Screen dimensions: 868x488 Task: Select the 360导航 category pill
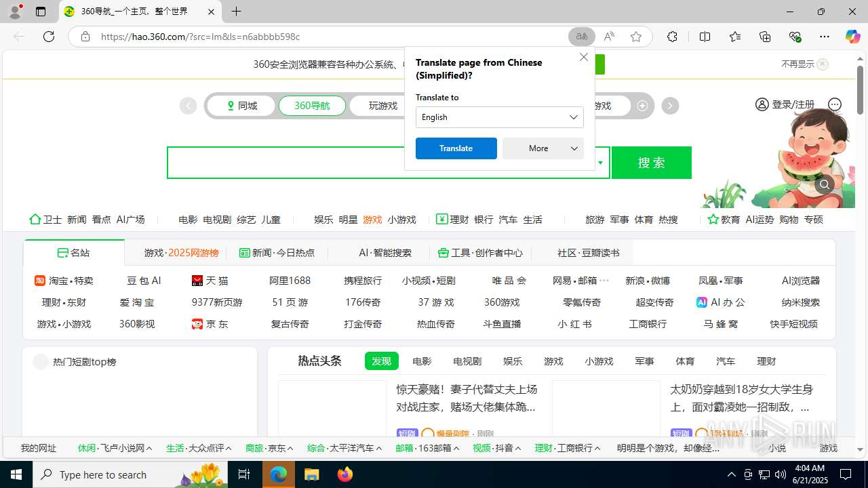point(312,106)
